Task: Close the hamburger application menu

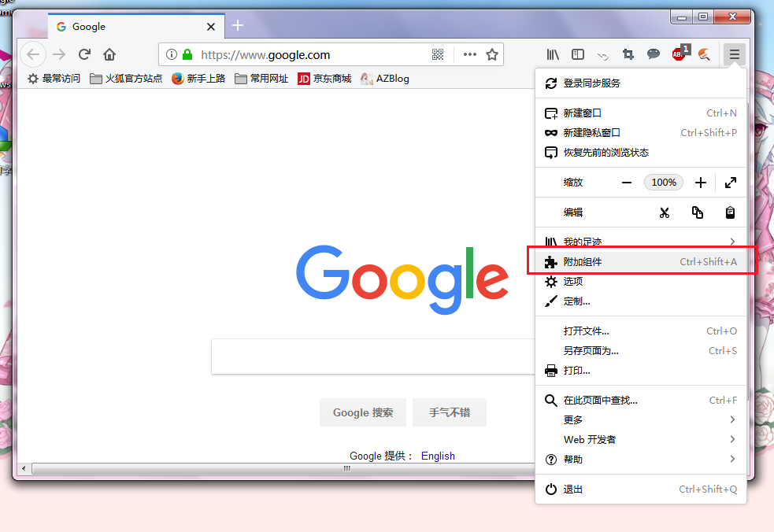Action: pos(735,54)
